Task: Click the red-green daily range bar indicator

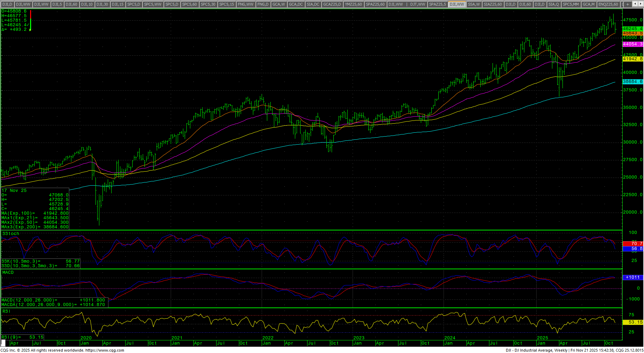Action: [30, 20]
